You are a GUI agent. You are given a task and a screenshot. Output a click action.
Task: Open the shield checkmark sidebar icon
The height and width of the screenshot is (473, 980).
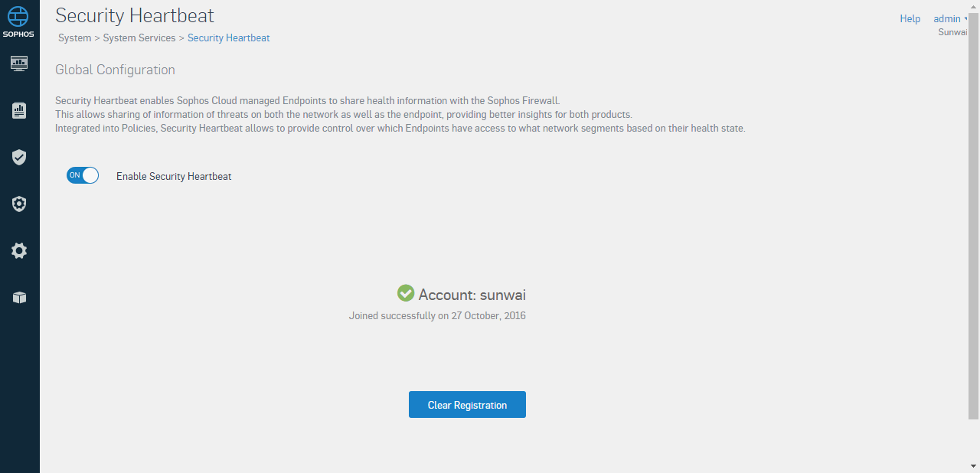(19, 158)
